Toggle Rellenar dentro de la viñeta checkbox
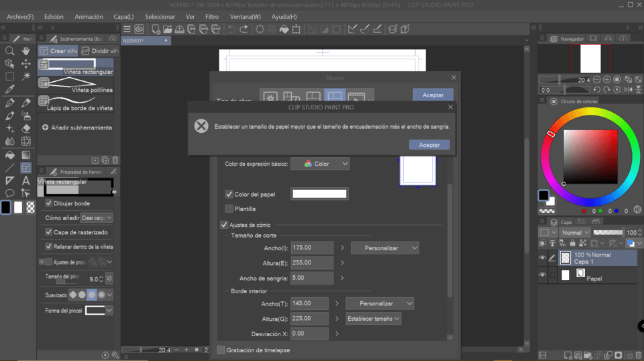 48,246
